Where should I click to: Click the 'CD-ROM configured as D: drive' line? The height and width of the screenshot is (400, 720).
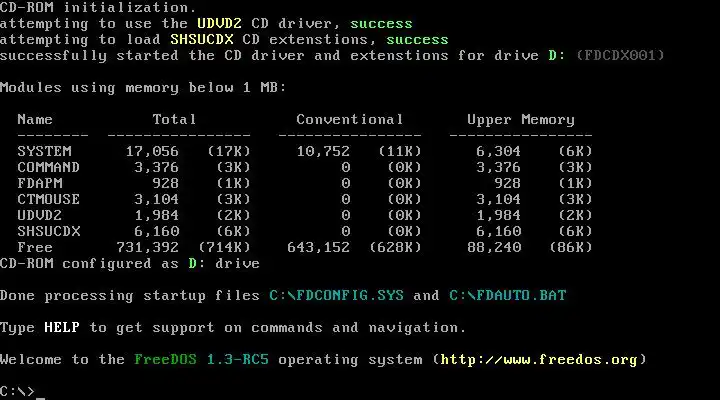click(130, 264)
